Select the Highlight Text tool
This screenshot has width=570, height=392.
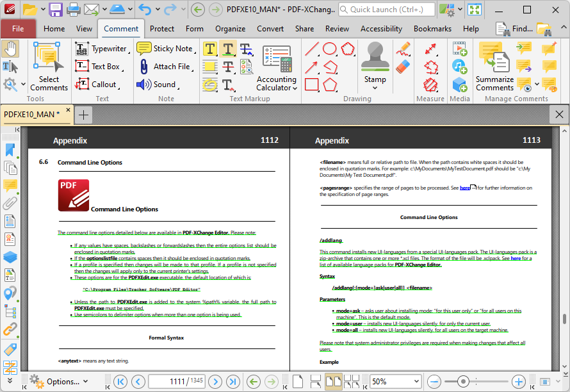tap(210, 49)
